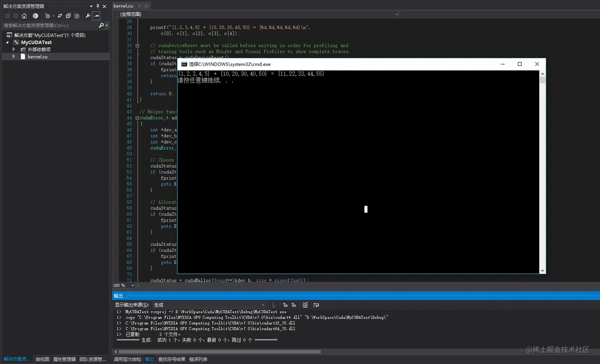600x364 pixels.
Task: Click the cmd.exe scrollbar up arrow
Action: 542,74
